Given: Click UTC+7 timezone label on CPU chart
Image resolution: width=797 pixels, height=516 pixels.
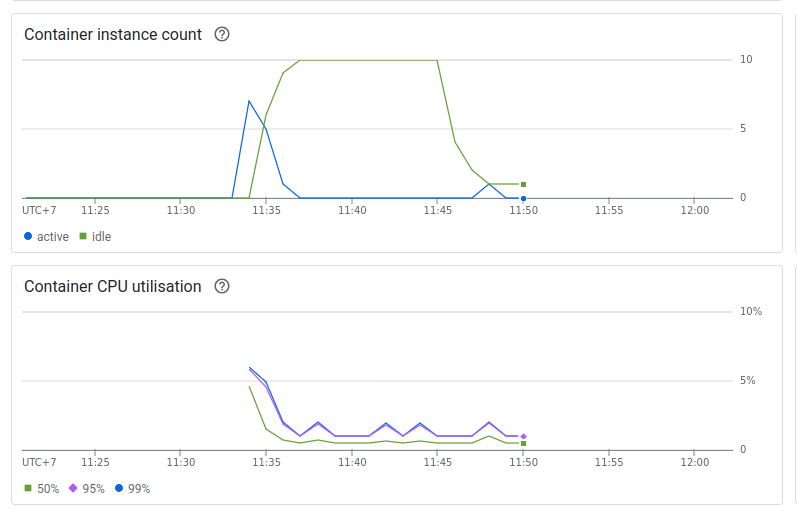Looking at the screenshot, I should (39, 463).
